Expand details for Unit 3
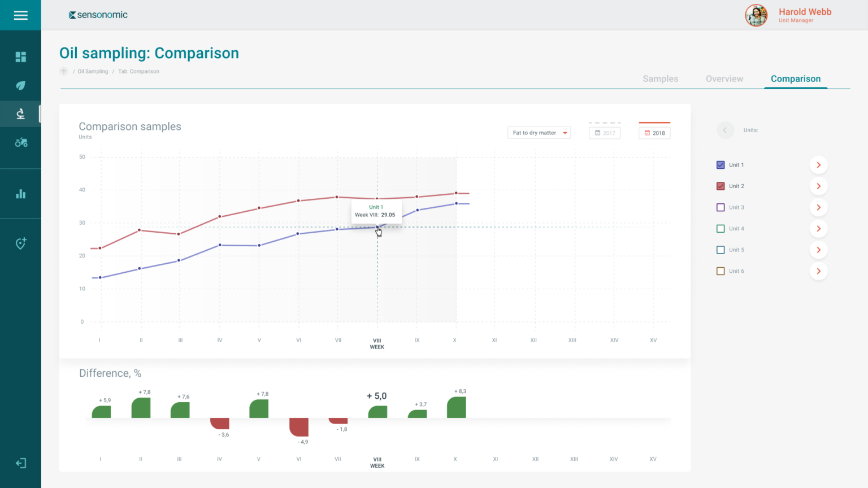This screenshot has width=868, height=488. click(818, 207)
